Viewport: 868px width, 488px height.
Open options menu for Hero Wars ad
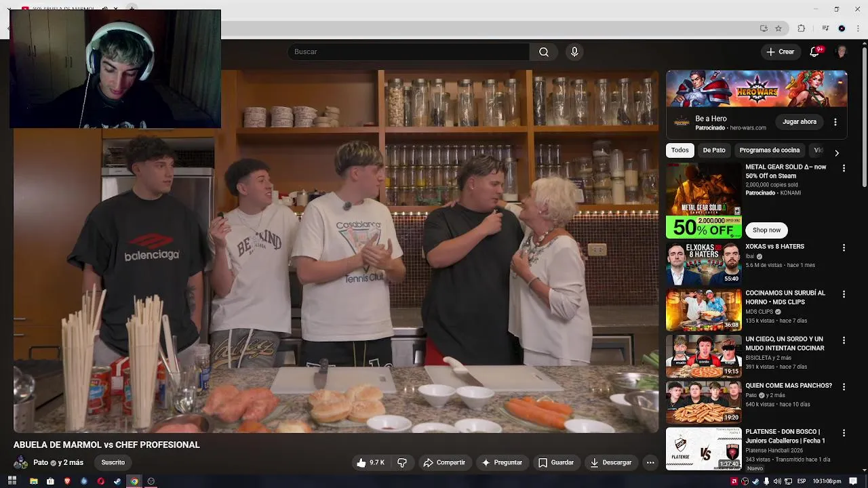(835, 122)
